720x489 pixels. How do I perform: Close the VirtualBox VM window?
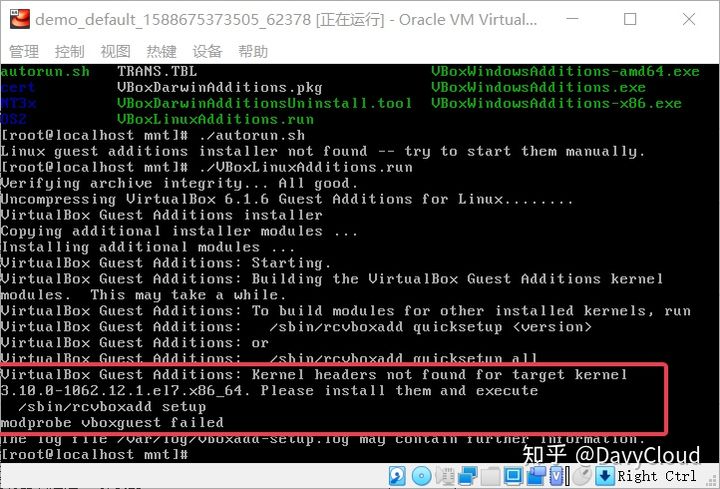[x=689, y=19]
